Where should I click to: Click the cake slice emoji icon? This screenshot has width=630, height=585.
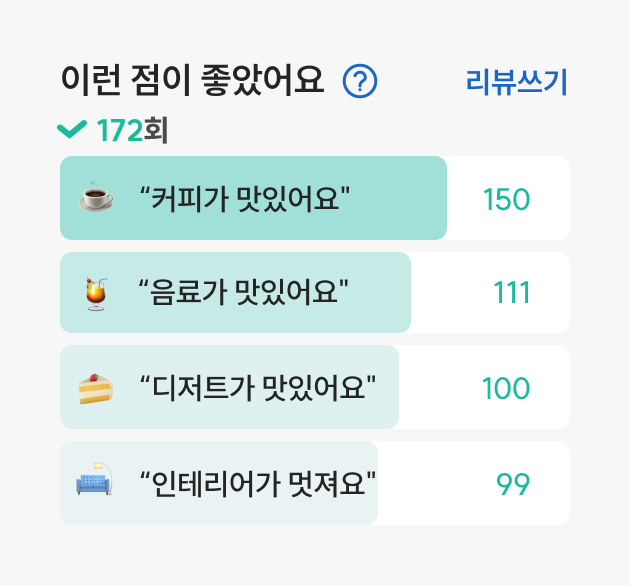click(96, 389)
